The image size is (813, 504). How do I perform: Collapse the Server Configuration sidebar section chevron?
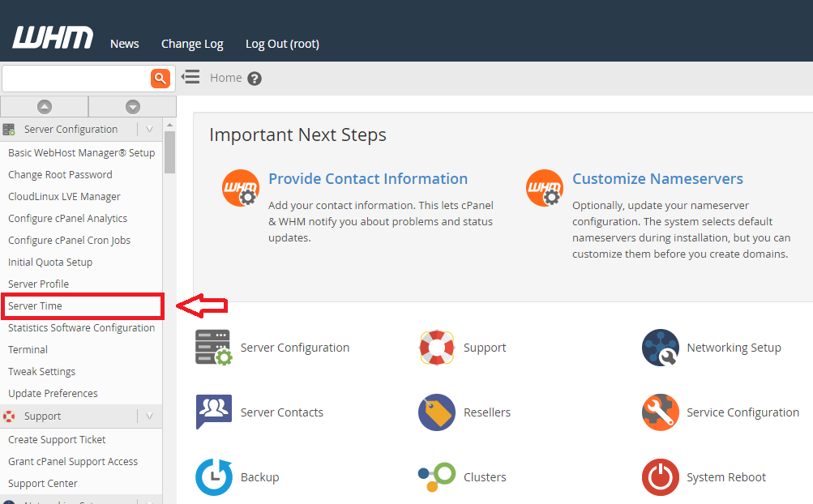[149, 129]
